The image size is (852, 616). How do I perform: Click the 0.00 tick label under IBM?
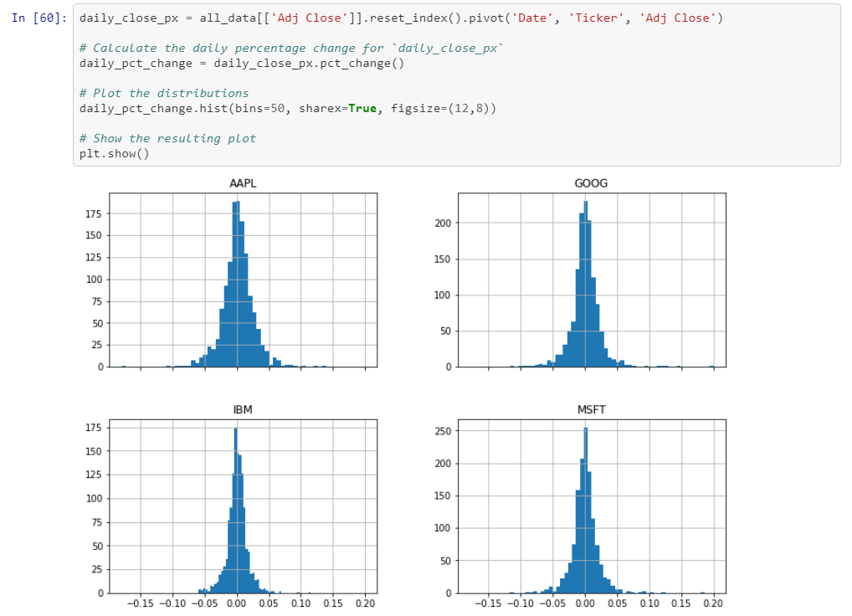tap(237, 603)
